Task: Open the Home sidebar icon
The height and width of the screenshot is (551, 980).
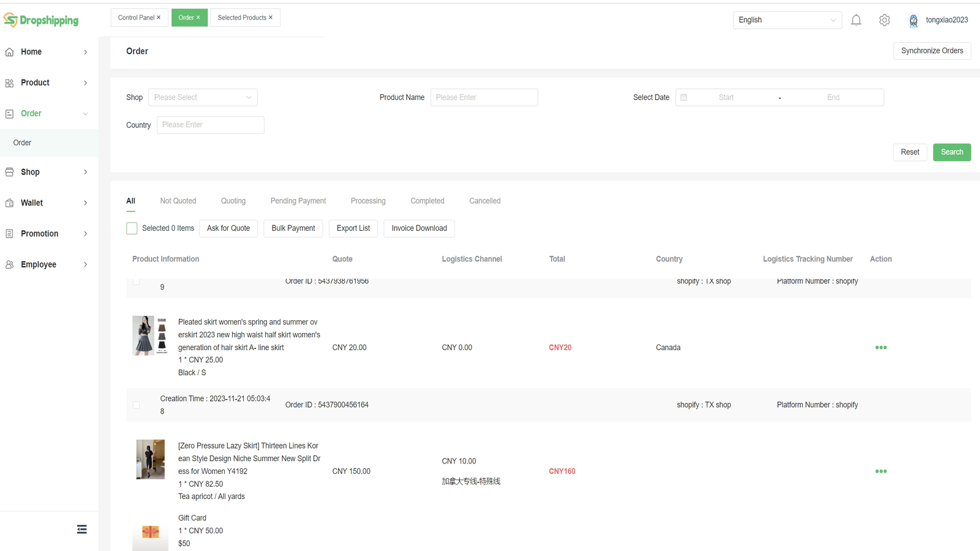Action: point(9,51)
